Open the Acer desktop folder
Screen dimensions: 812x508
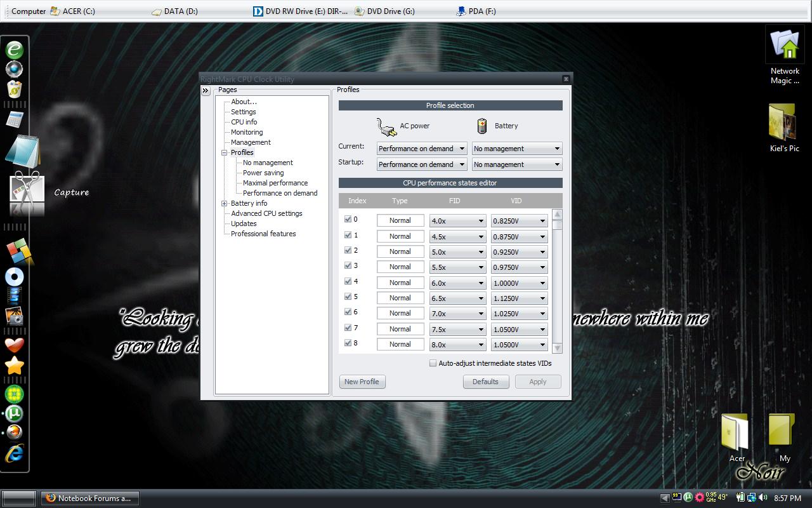click(x=736, y=438)
